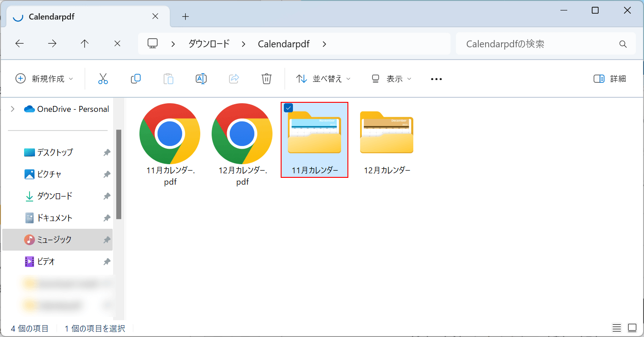Unpin ピクチャ via its pin icon
Image resolution: width=644 pixels, height=337 pixels.
[107, 175]
